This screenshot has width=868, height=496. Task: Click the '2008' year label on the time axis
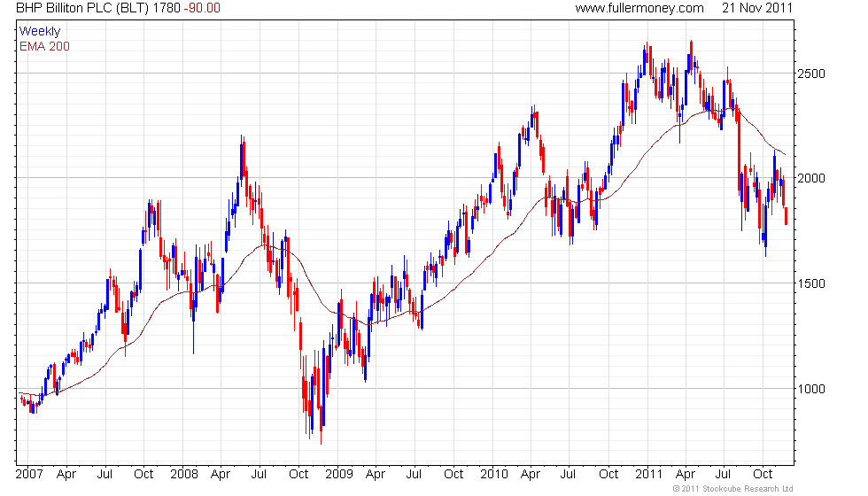click(184, 474)
